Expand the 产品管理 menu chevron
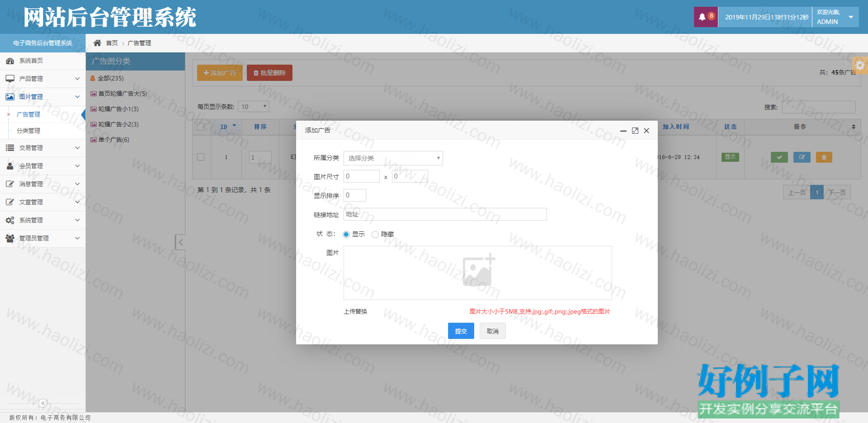Viewport: 868px width, 423px height. [x=77, y=79]
